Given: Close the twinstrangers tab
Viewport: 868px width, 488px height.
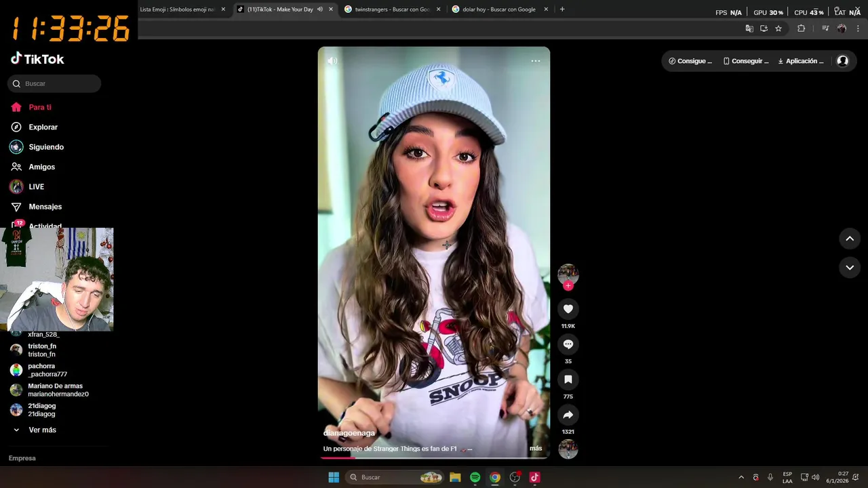Looking at the screenshot, I should (x=439, y=9).
